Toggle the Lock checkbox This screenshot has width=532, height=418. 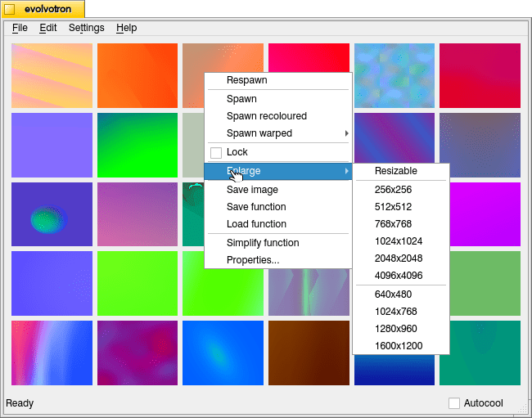(216, 152)
